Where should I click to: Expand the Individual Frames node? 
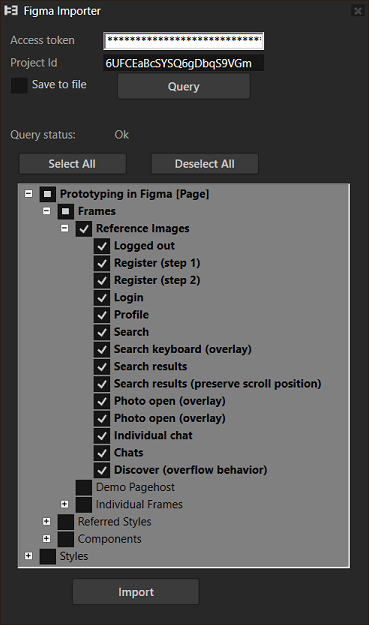click(x=65, y=504)
